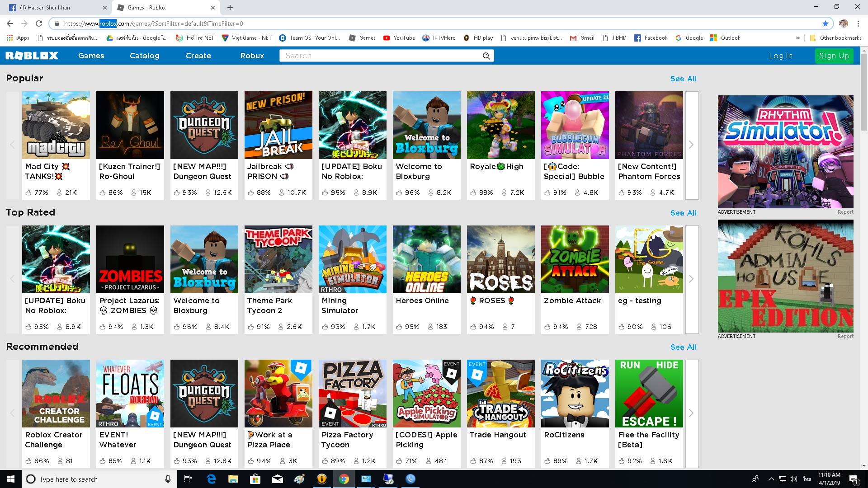868x488 pixels.
Task: Show next Top Rated games with the arrow
Action: point(692,279)
